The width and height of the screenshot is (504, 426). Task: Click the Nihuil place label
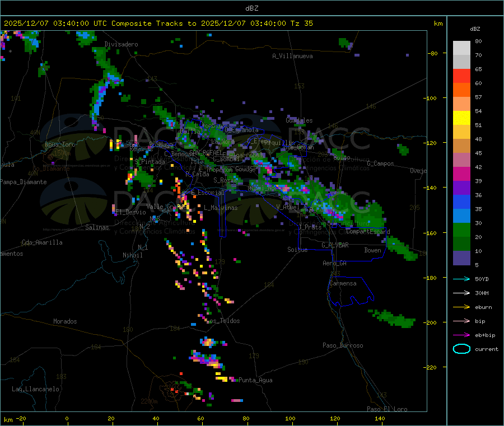[132, 255]
